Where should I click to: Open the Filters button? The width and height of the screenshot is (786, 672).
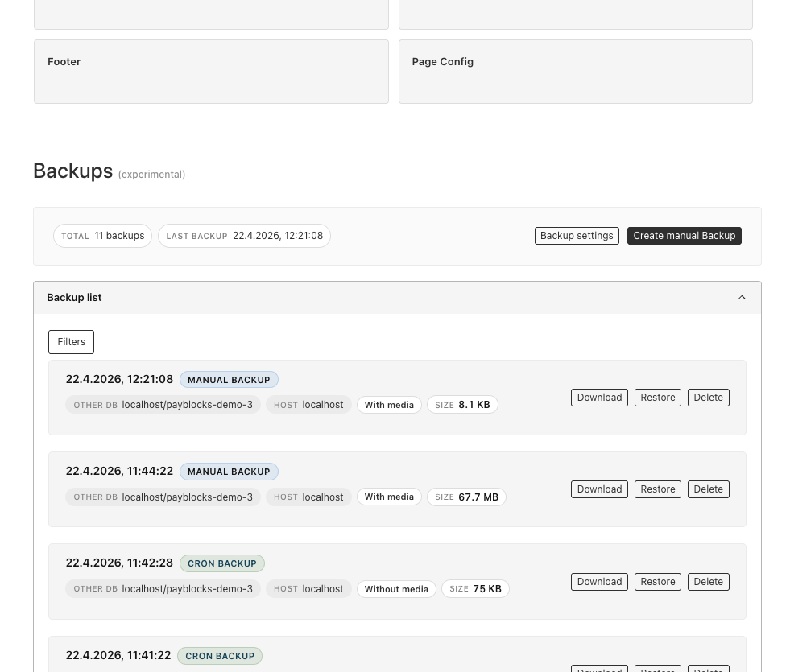tap(71, 342)
